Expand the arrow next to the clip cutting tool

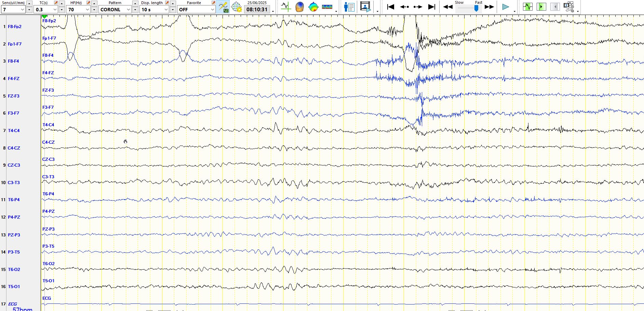(x=578, y=11)
